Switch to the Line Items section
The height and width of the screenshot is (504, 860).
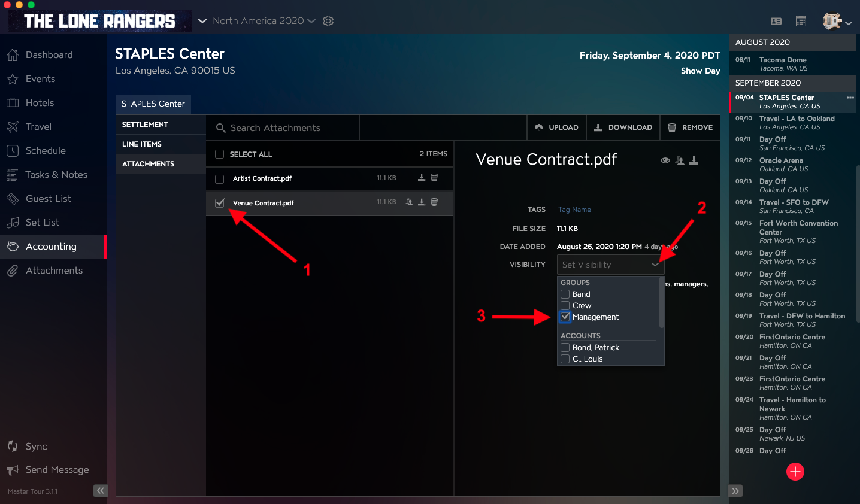(161, 144)
